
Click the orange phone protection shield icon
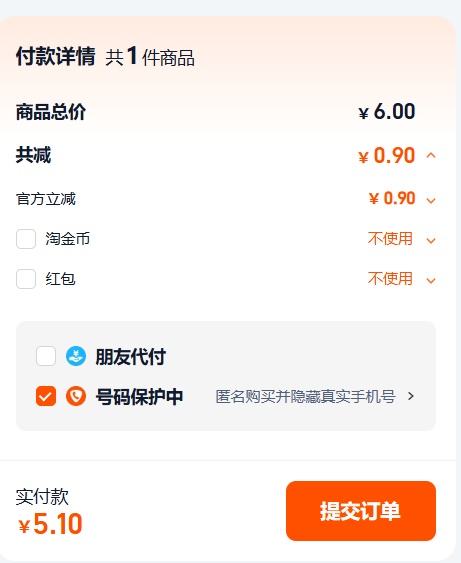click(76, 396)
